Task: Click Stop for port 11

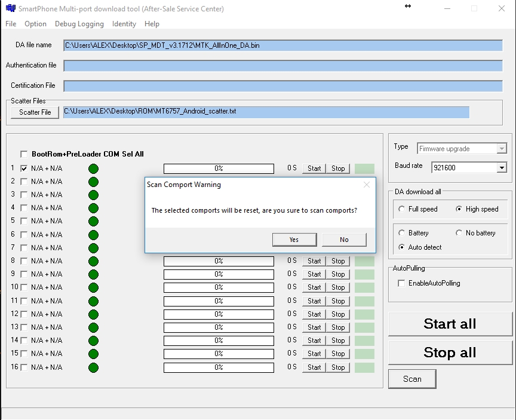Action: pyautogui.click(x=338, y=301)
